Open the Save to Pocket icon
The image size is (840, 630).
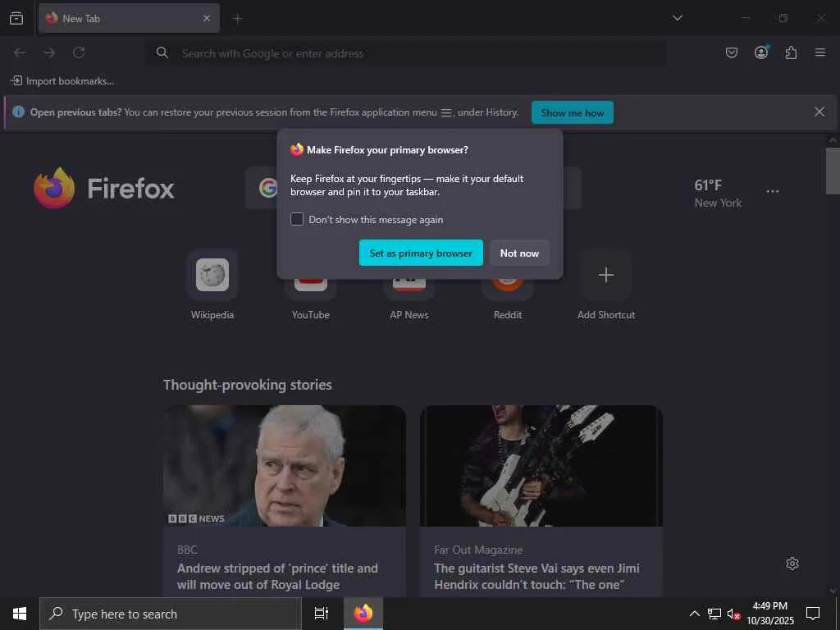tap(731, 52)
